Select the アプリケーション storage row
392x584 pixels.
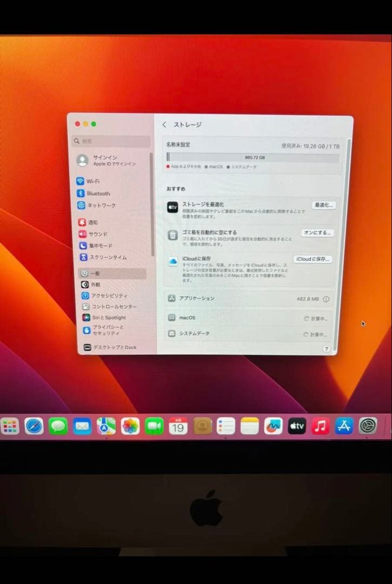tap(249, 298)
